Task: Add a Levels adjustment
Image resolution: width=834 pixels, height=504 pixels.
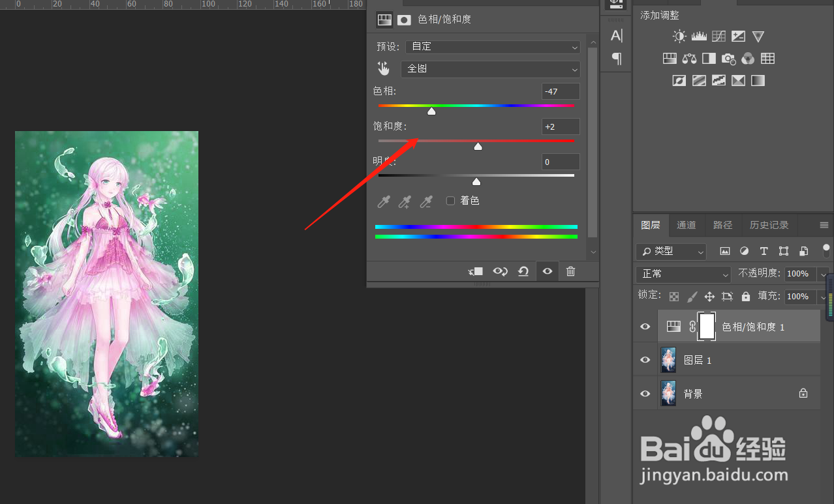Action: [699, 37]
